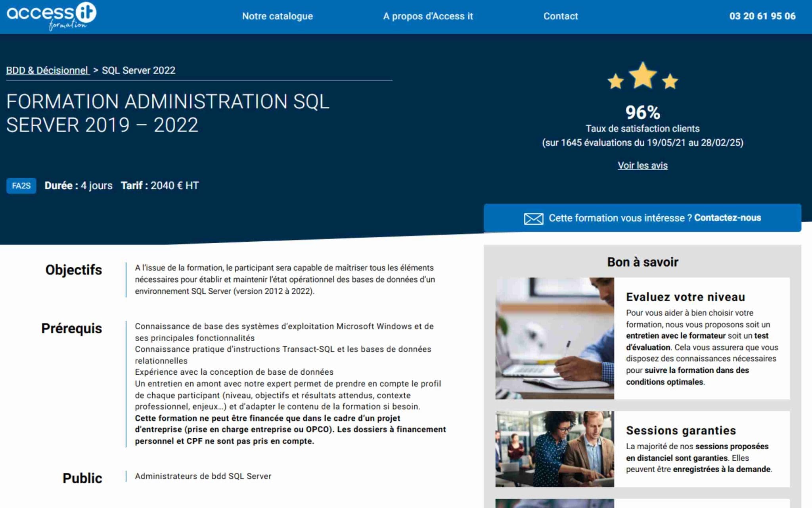The height and width of the screenshot is (508, 812).
Task: Click the phone number 03 20 61 95 06
Action: [762, 16]
